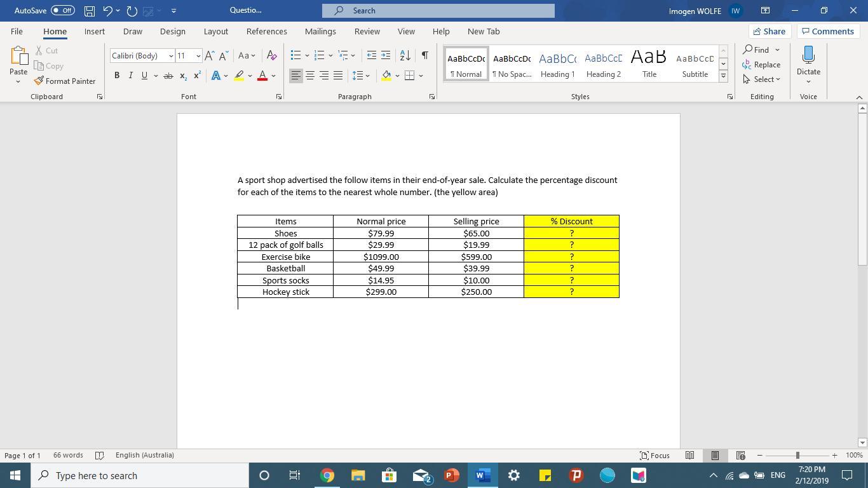Open the font size dropdown
The width and height of the screenshot is (868, 488).
coord(198,56)
